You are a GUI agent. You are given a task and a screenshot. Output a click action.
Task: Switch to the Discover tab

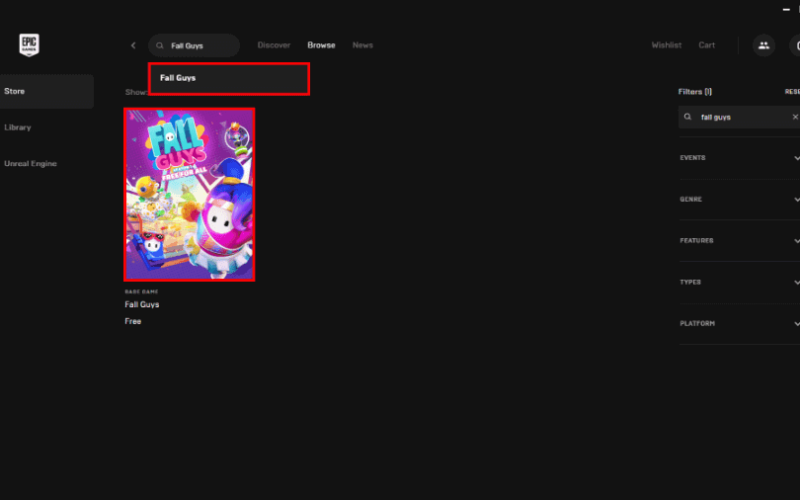274,45
